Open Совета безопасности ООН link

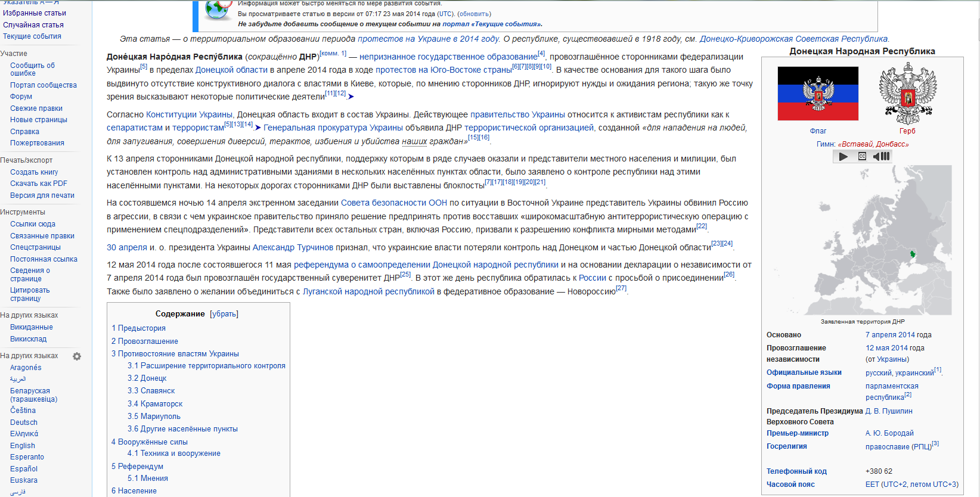point(394,203)
